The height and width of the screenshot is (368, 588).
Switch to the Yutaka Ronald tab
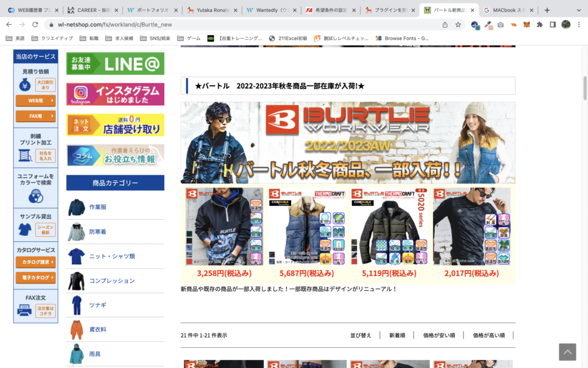coord(212,10)
